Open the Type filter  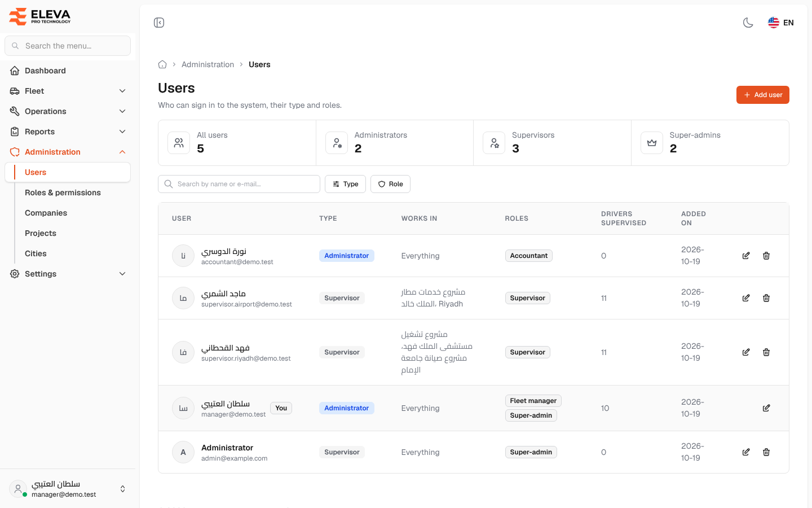coord(345,184)
